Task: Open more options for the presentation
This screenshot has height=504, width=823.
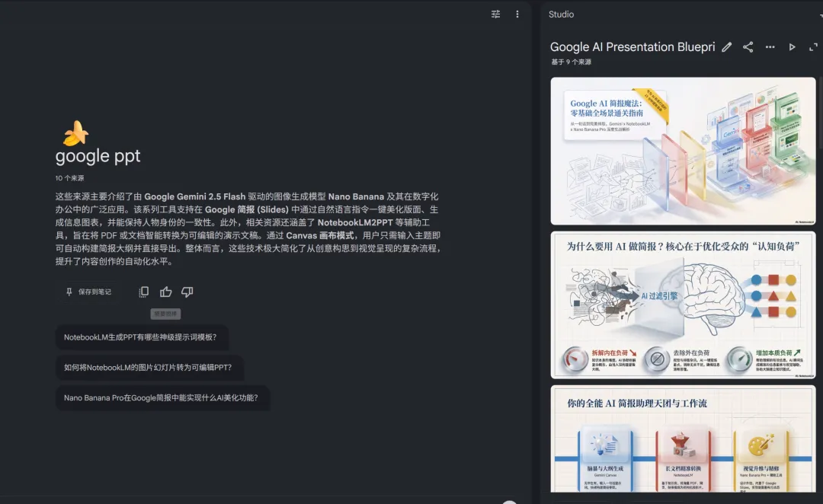Action: (x=770, y=47)
